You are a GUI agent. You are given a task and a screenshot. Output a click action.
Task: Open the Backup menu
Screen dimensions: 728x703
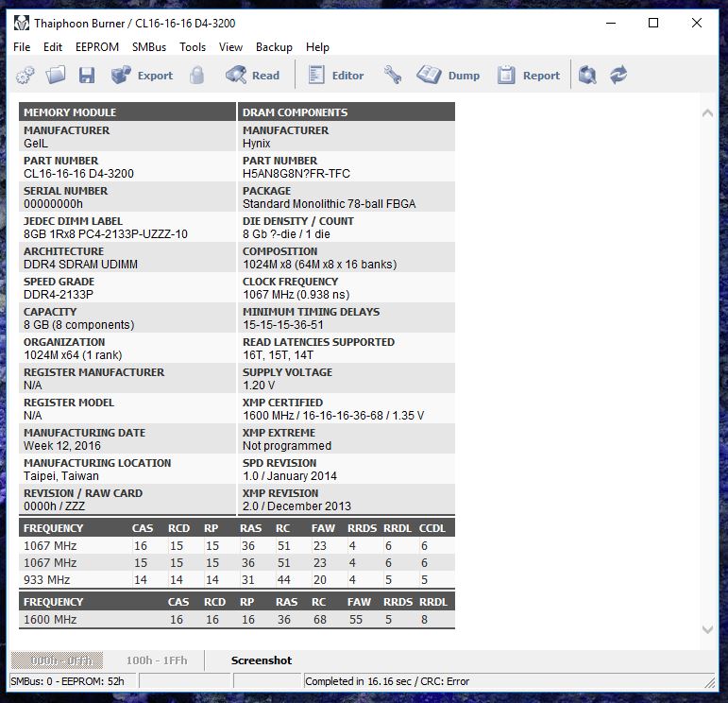pos(274,47)
